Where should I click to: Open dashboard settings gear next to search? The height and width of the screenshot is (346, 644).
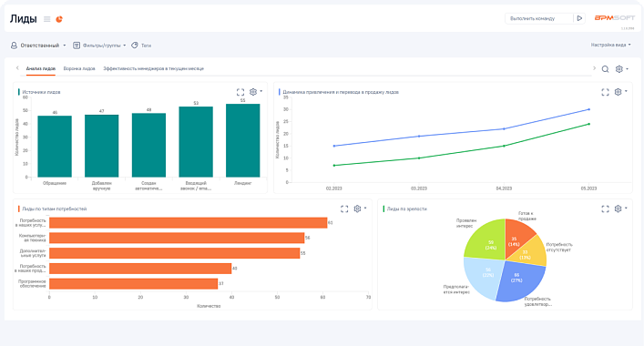coord(618,69)
